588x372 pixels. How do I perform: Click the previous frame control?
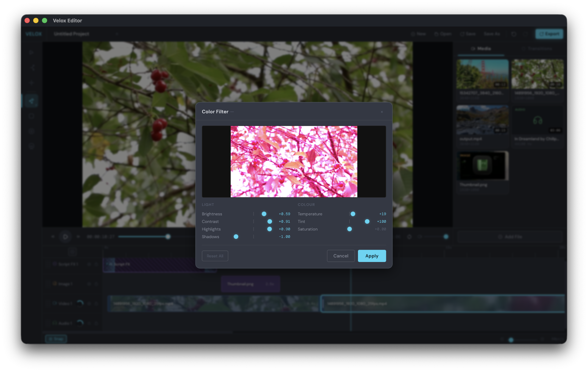(53, 237)
